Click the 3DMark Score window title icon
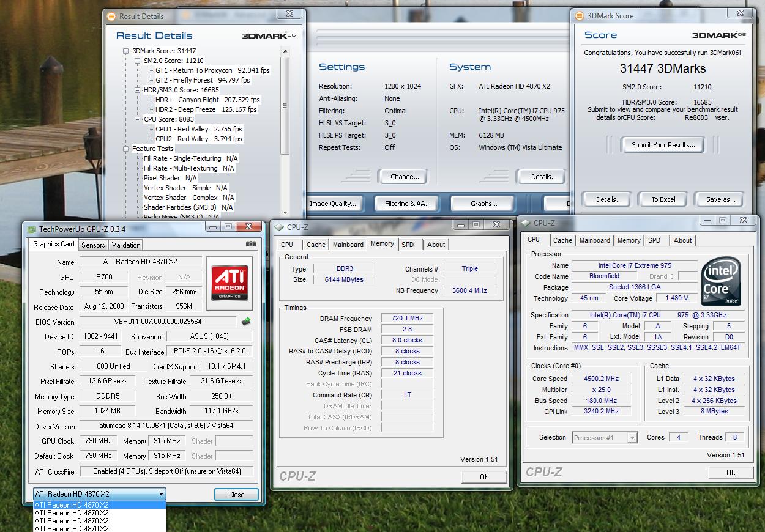The image size is (765, 532). tap(579, 16)
